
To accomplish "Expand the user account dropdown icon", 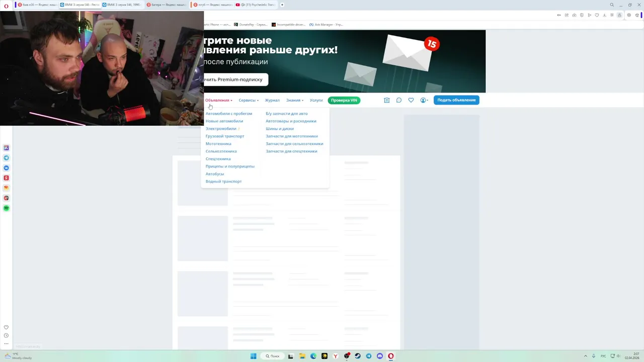I will [424, 100].
